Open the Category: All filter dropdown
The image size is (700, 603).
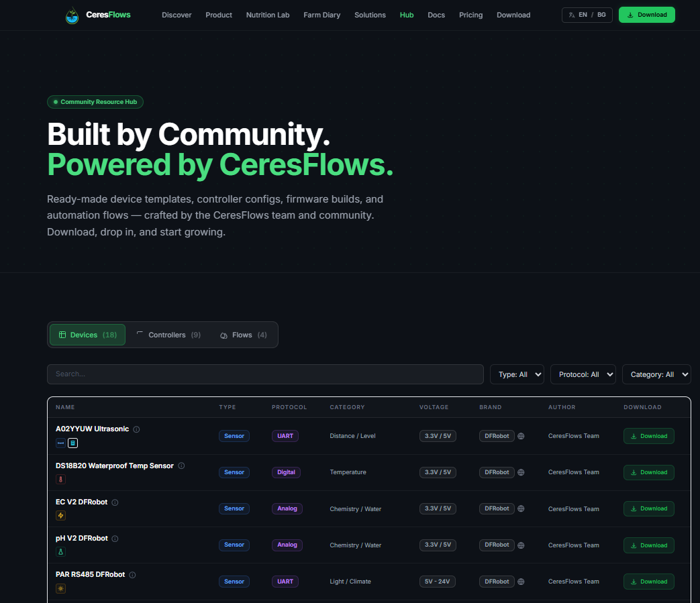coord(656,374)
